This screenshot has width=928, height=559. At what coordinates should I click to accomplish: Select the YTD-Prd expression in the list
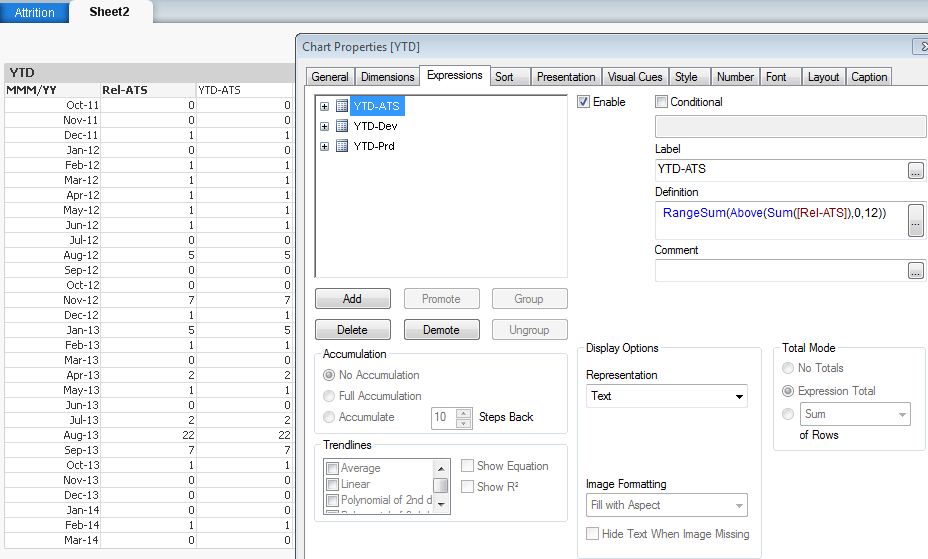pos(374,146)
